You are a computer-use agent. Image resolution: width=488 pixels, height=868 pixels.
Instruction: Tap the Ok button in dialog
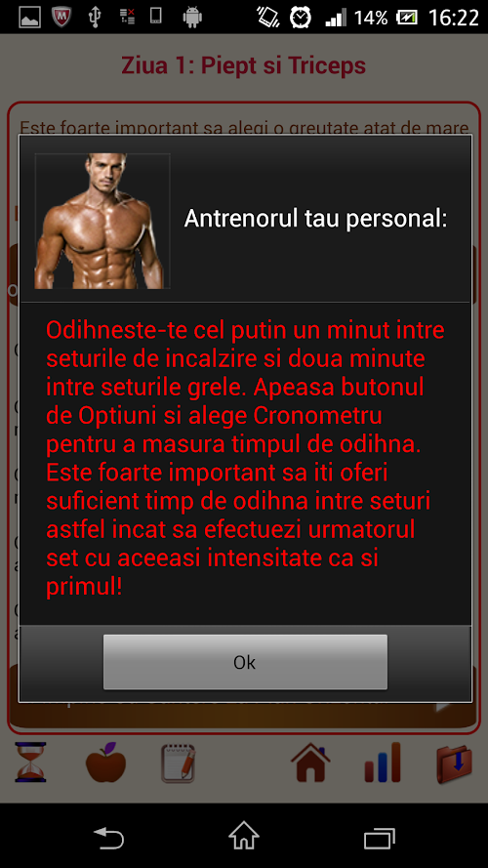[245, 662]
